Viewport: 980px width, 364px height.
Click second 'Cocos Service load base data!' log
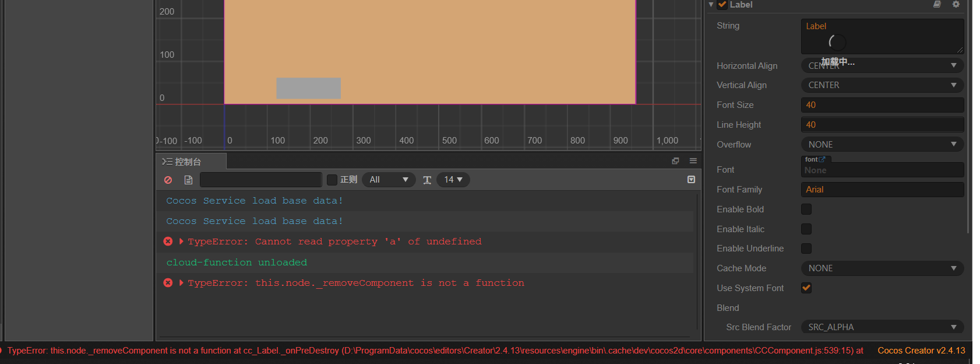(x=255, y=221)
